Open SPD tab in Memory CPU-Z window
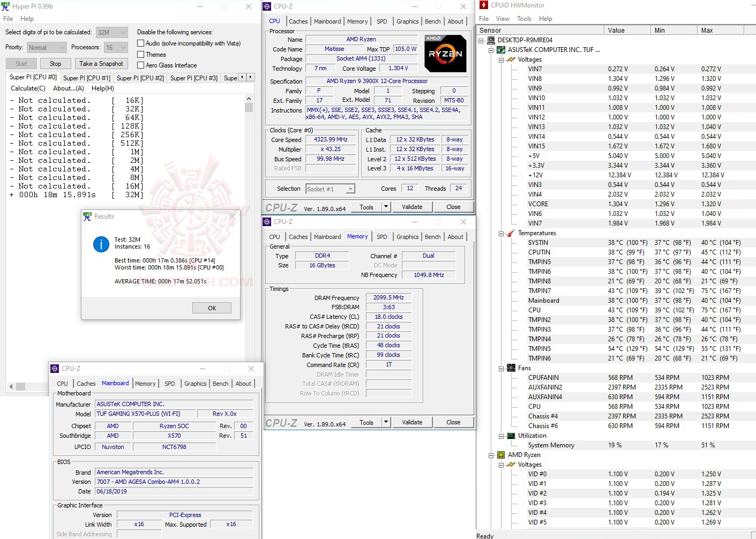The height and width of the screenshot is (539, 756). (382, 237)
